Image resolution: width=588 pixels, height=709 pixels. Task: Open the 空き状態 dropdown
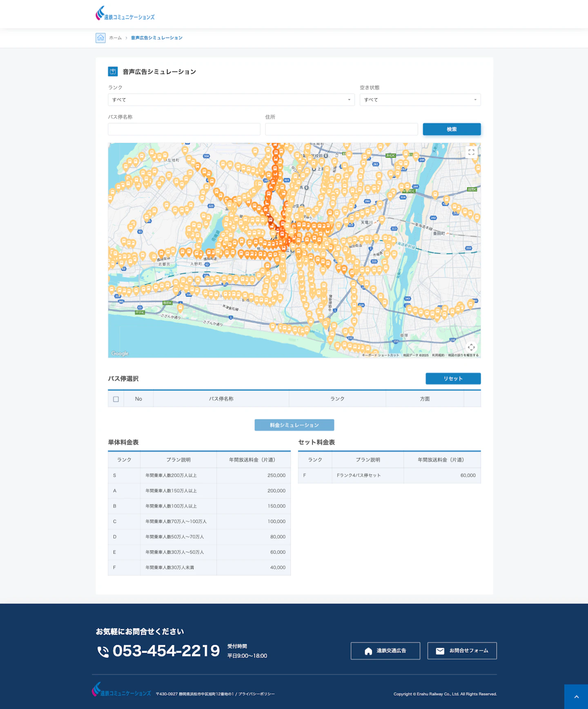click(x=420, y=100)
